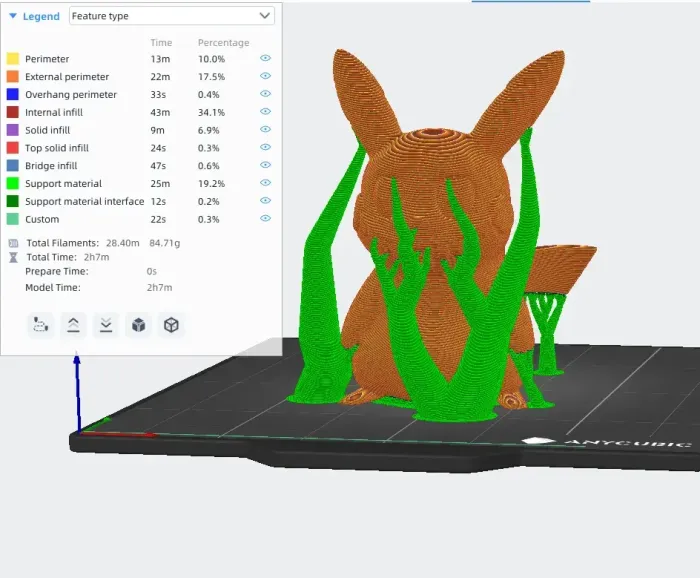The width and height of the screenshot is (700, 578).
Task: Click the travel moves path icon
Action: click(x=41, y=325)
